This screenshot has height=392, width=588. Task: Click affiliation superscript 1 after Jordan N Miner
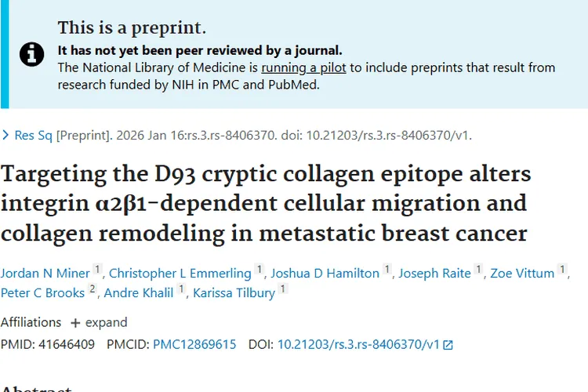[x=98, y=270]
